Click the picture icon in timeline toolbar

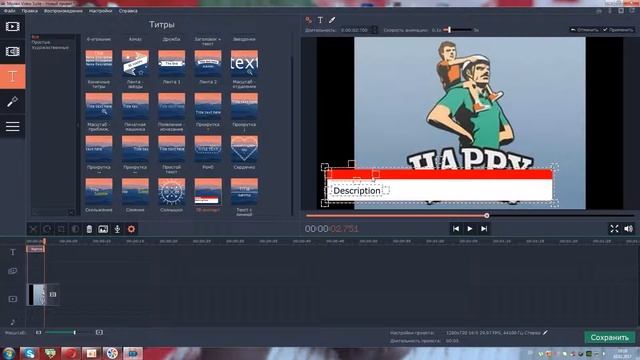point(103,229)
